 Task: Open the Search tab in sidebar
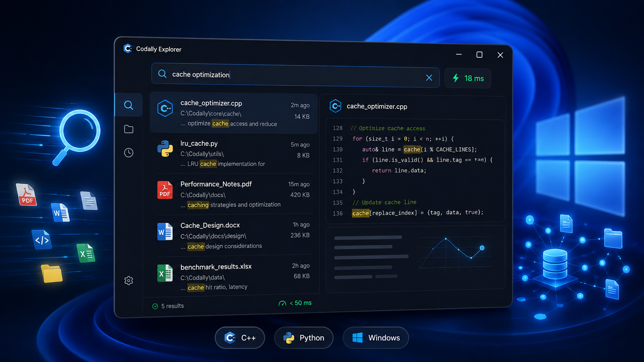click(129, 105)
